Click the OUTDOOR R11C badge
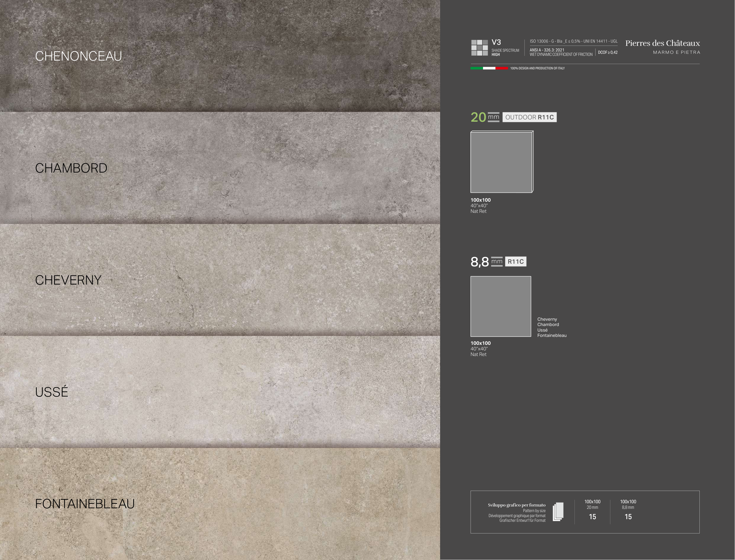 click(x=529, y=117)
